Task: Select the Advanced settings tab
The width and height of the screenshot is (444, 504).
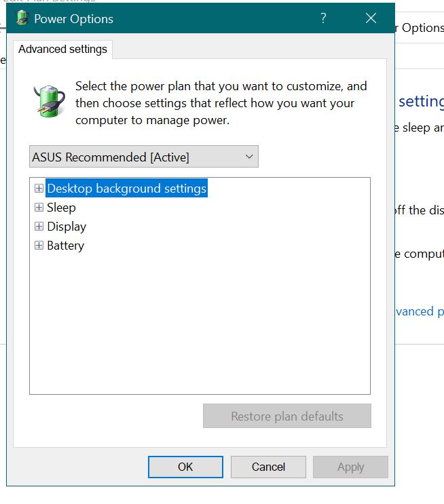Action: click(62, 50)
